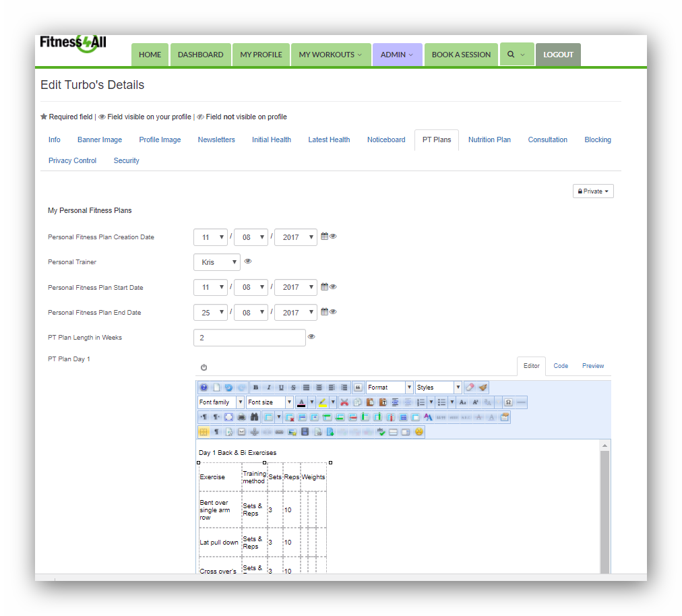Image resolution: width=682 pixels, height=616 pixels.
Task: Click the Delete table icon
Action: pyautogui.click(x=290, y=417)
